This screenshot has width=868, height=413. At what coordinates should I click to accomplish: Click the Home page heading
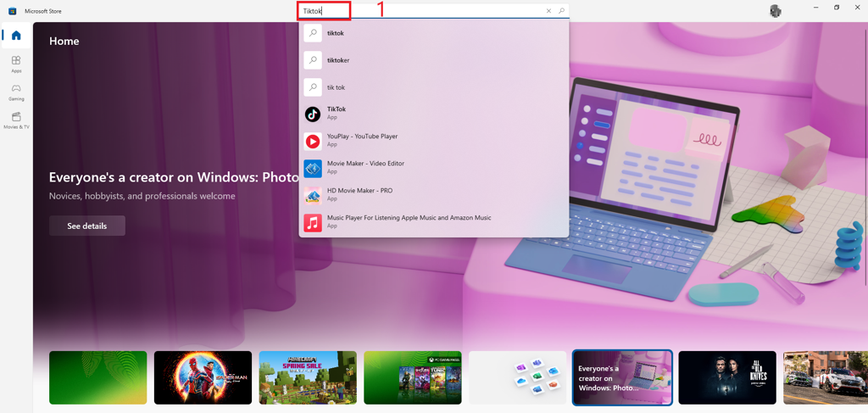click(x=64, y=41)
